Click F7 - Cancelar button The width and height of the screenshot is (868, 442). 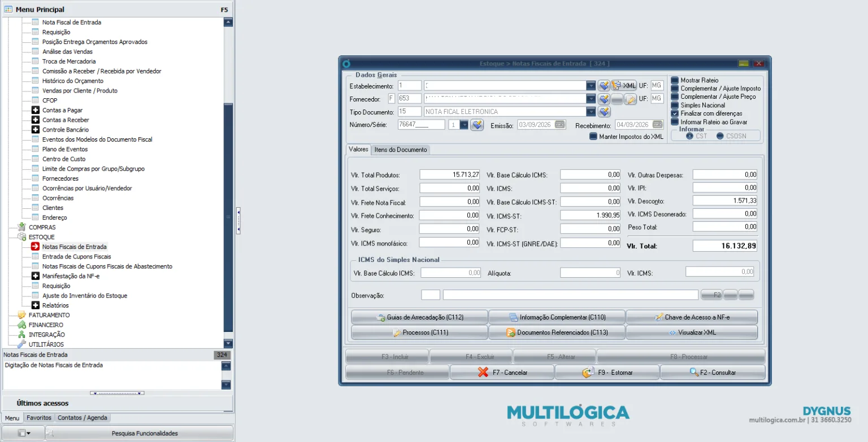click(502, 373)
